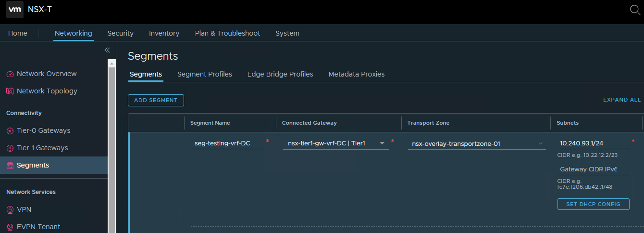Click the ADD SEGMENT button
The image size is (644, 233).
point(156,100)
